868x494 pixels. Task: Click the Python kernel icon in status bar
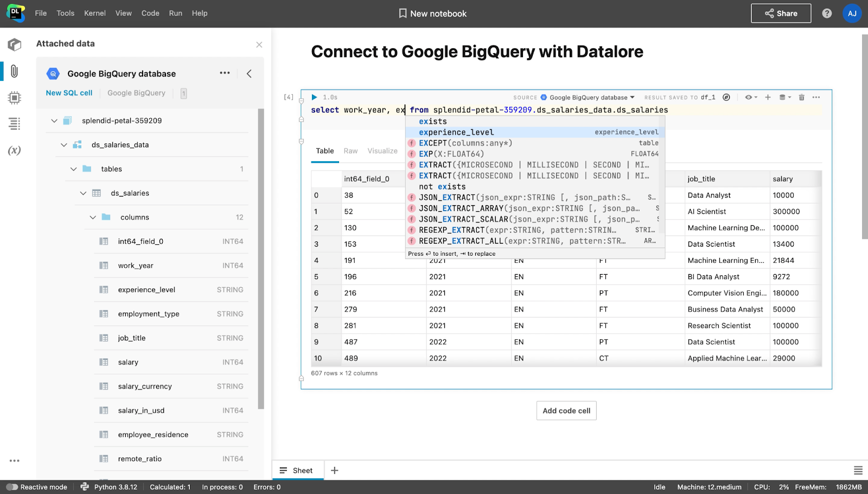[x=85, y=487]
